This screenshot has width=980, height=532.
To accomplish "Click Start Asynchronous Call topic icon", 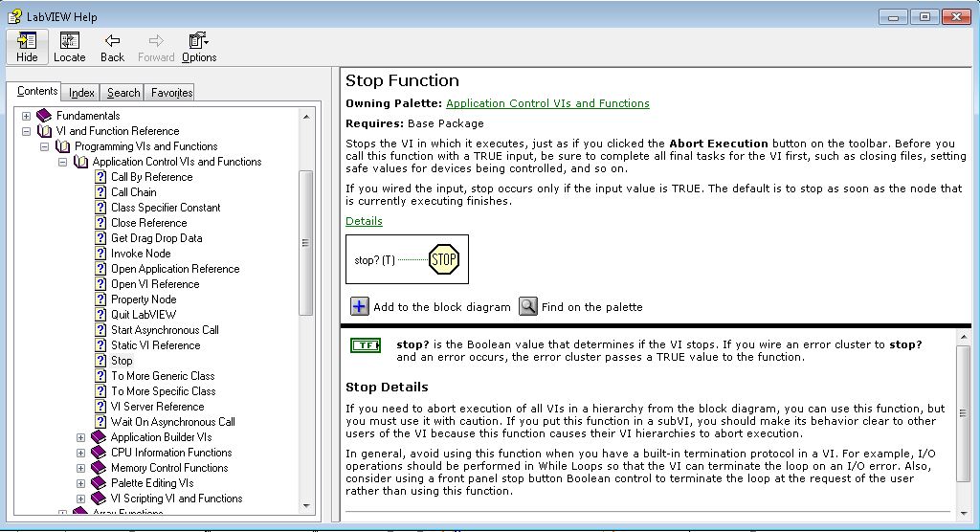I will pos(100,330).
